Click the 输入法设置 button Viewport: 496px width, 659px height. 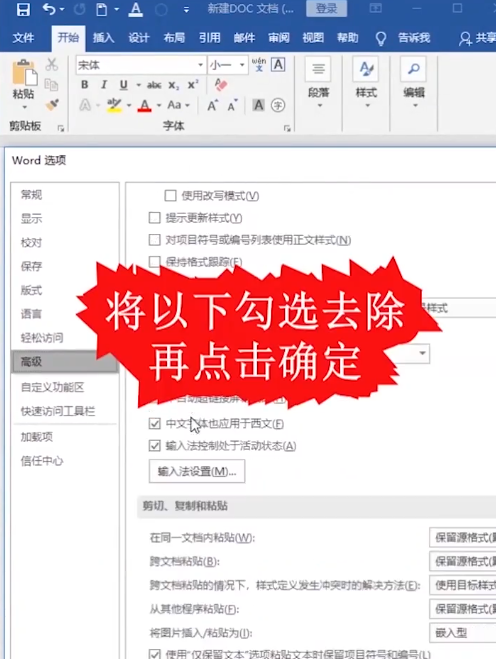197,471
